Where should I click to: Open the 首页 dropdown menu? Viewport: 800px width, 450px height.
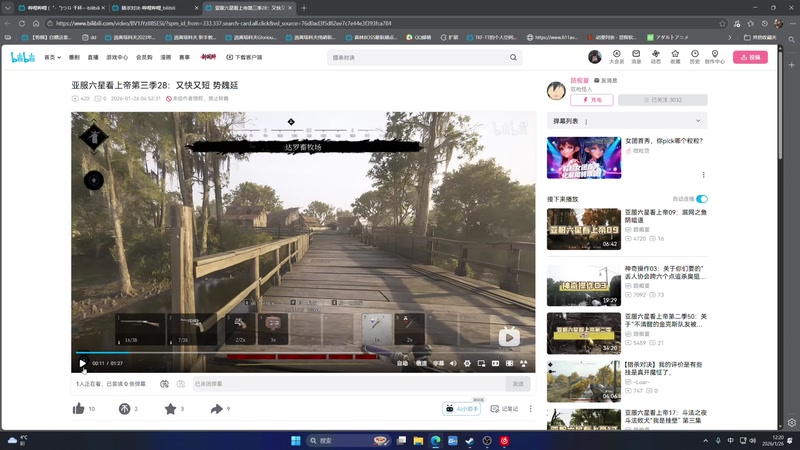(53, 58)
